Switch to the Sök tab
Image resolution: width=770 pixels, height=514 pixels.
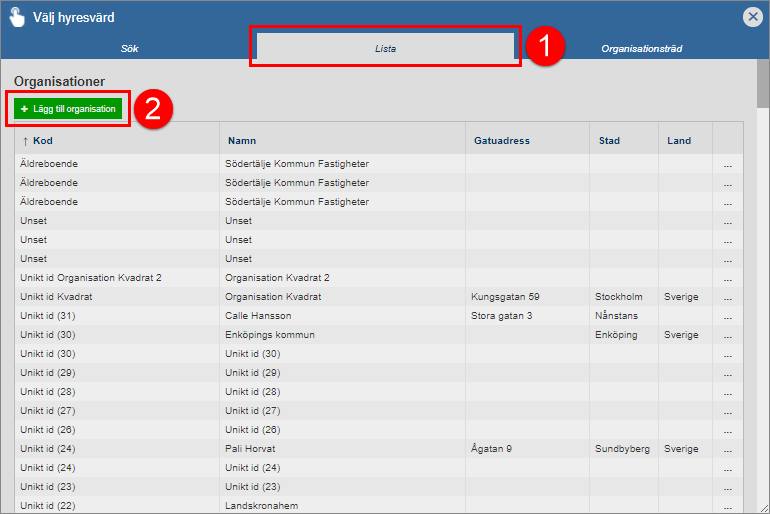pyautogui.click(x=127, y=48)
